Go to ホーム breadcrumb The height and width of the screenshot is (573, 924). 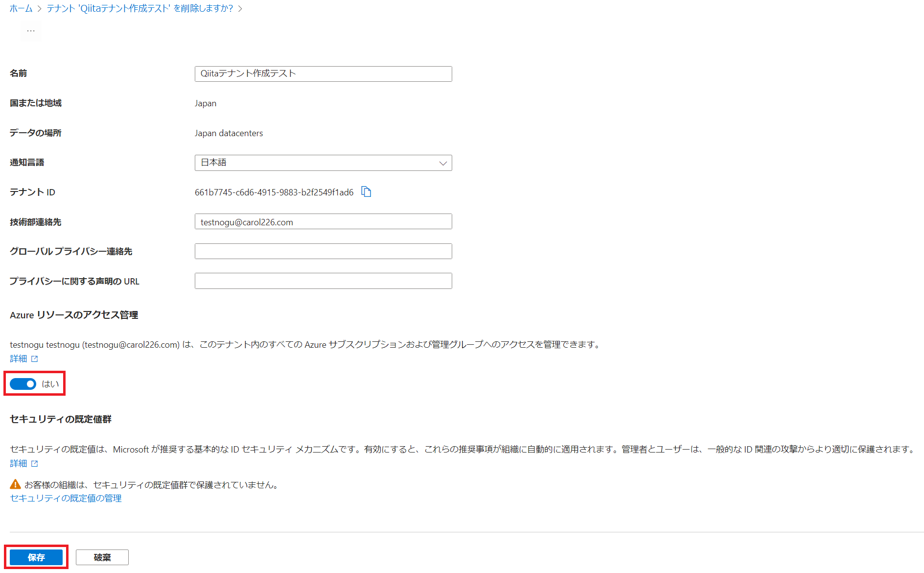(21, 8)
